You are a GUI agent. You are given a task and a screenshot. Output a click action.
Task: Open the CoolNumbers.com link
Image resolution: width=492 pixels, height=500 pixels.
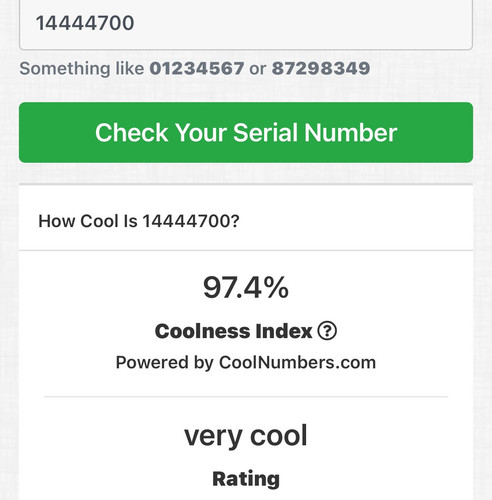pos(297,362)
